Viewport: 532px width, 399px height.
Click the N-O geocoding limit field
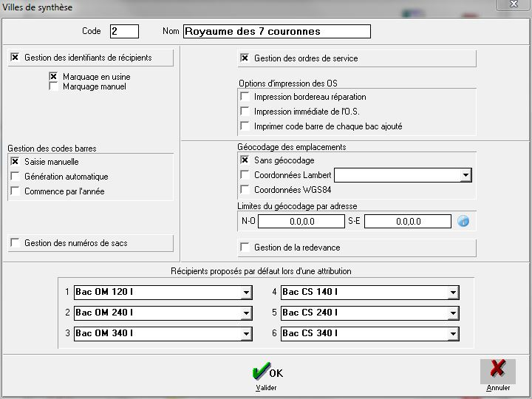(x=301, y=222)
